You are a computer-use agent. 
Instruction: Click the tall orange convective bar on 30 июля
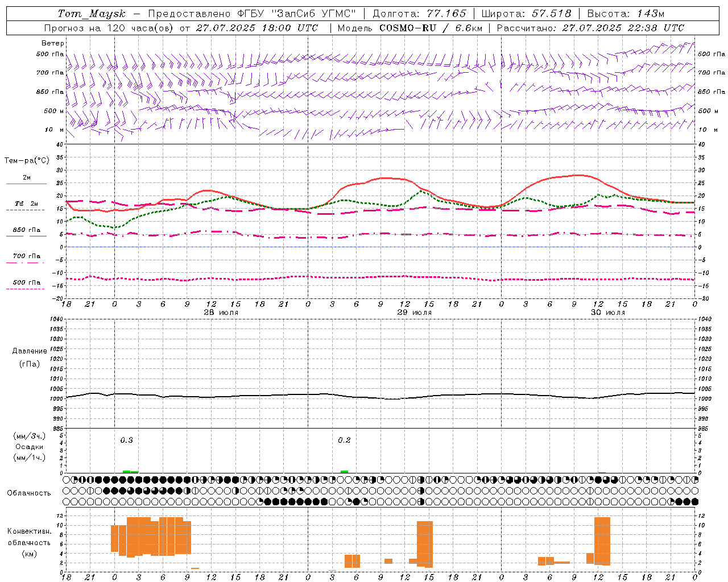click(x=602, y=541)
